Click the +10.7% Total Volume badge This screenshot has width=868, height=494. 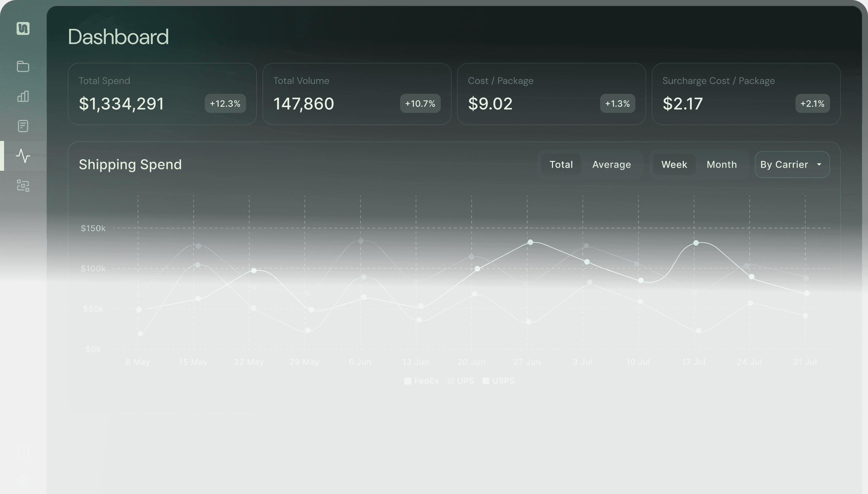click(x=420, y=103)
